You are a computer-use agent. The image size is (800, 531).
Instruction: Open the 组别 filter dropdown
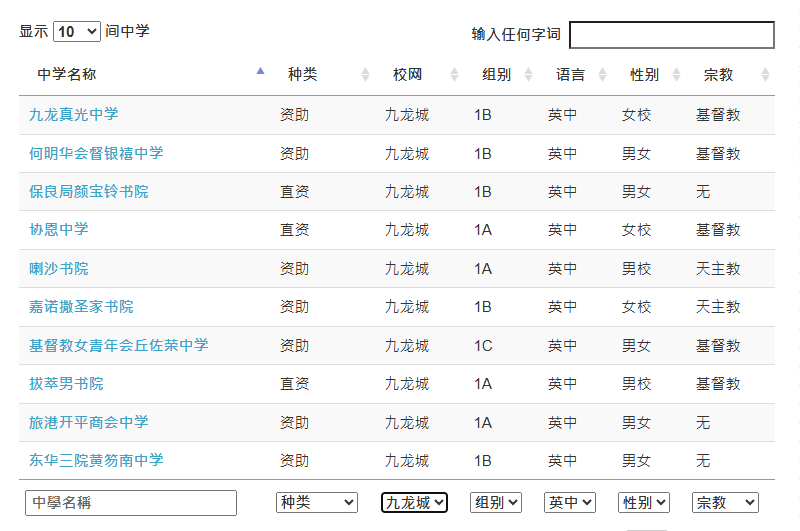coord(495,502)
